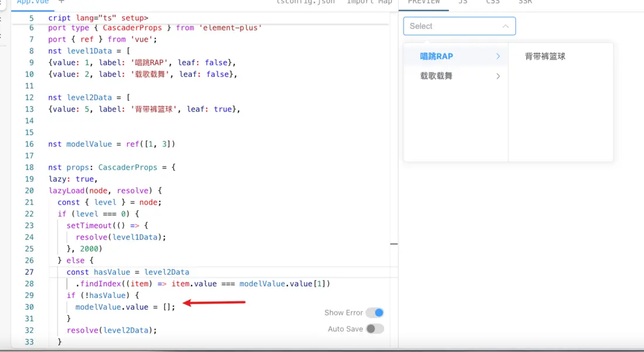Switch to the PREVIEW output tab
The height and width of the screenshot is (352, 644).
423,2
